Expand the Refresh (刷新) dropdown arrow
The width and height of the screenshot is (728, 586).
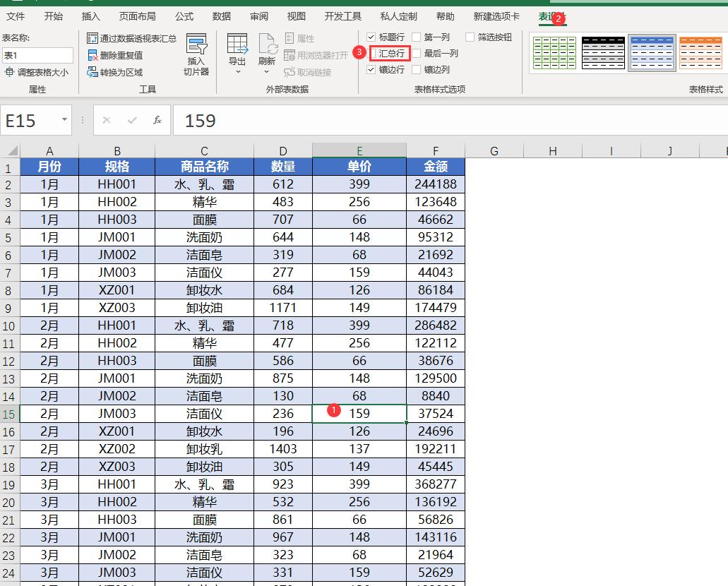(x=266, y=72)
